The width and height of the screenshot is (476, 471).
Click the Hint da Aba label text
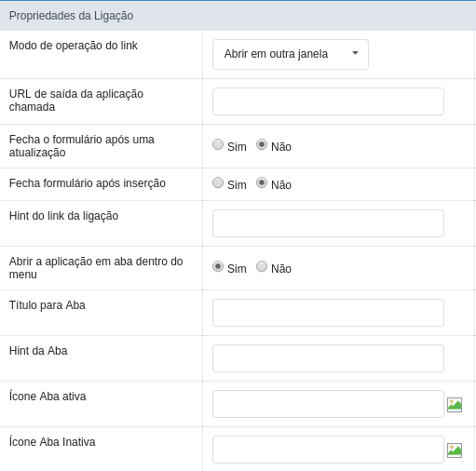38,351
